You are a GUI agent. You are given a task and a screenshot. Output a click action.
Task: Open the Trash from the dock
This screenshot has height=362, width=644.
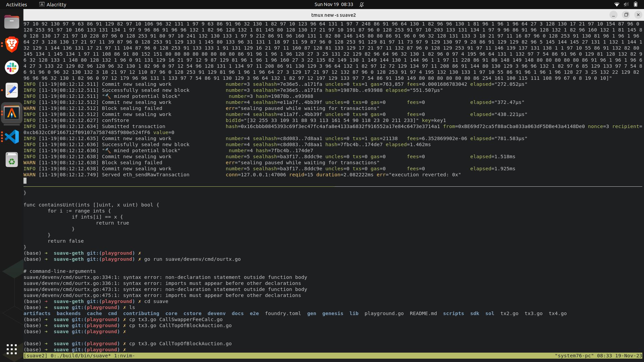[x=12, y=160]
